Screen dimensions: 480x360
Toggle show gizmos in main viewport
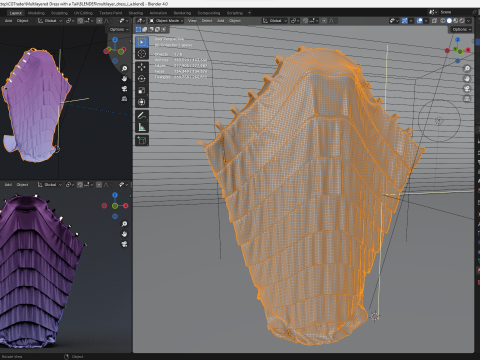[405, 21]
